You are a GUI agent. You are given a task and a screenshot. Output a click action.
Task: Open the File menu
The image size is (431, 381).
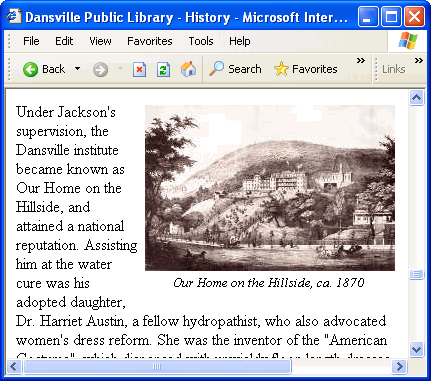click(x=31, y=41)
